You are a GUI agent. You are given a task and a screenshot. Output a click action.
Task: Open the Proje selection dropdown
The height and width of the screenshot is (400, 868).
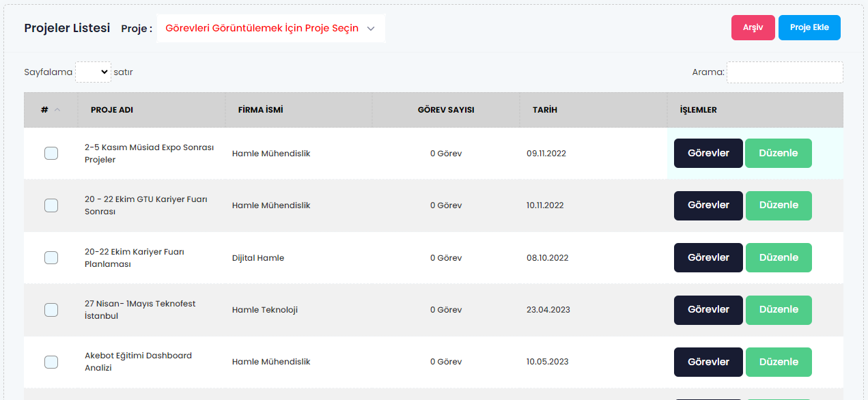270,29
